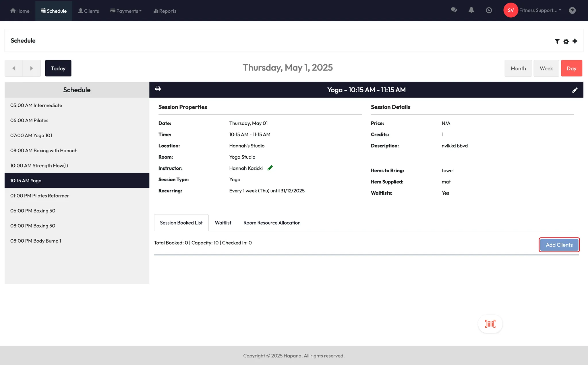Open the Room Resource Allocation tab
Viewport: 588px width, 365px height.
(x=272, y=223)
